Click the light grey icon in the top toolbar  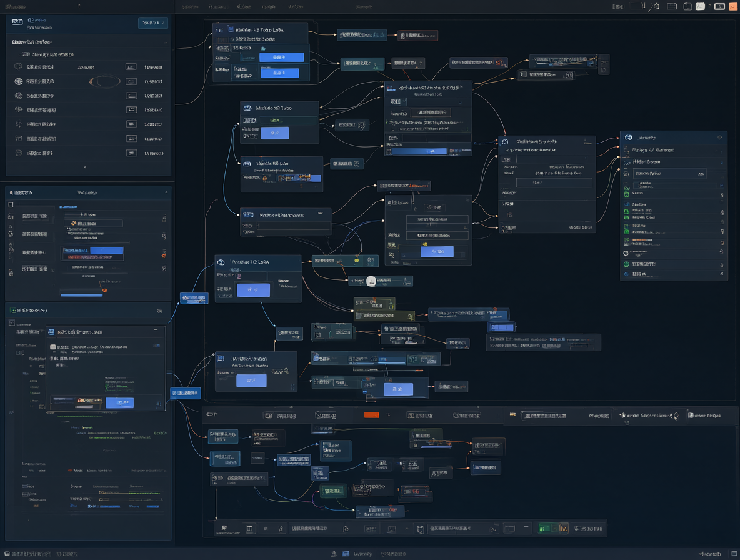(701, 7)
